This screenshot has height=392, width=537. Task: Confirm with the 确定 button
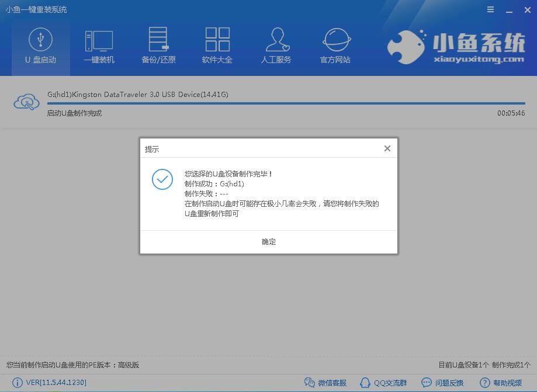coord(268,241)
